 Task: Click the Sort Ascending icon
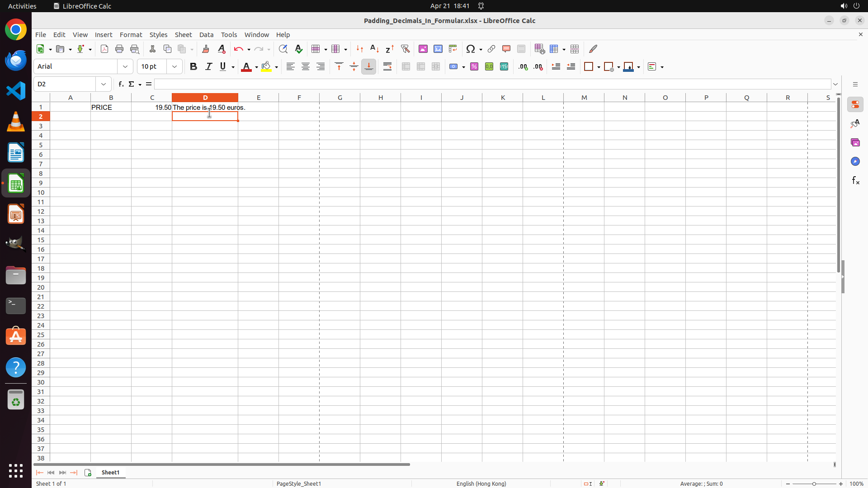375,49
